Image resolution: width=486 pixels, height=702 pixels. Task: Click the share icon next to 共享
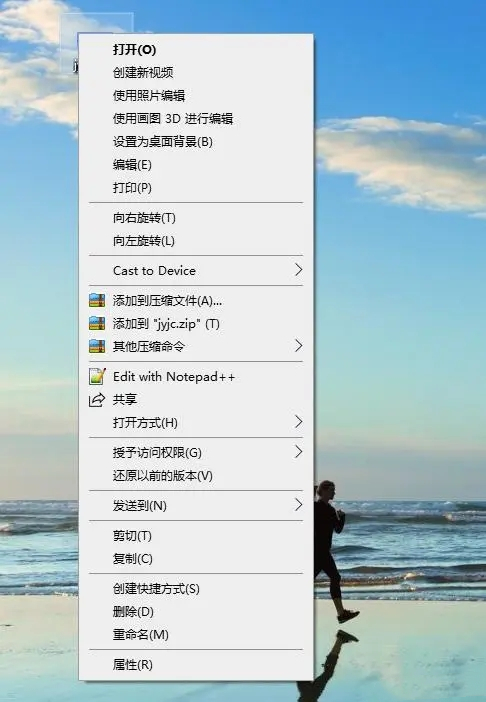[x=97, y=399]
